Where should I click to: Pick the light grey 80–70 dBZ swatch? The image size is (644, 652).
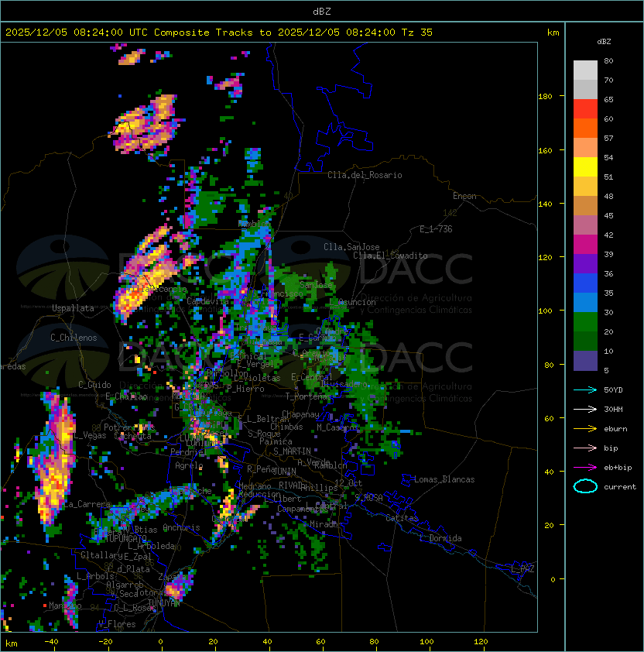pos(585,70)
